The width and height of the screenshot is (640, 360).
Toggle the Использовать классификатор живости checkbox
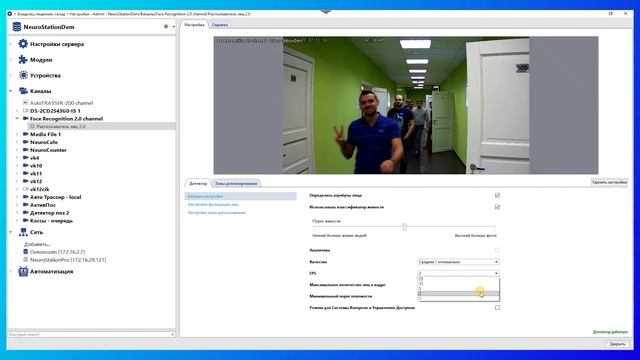click(x=497, y=207)
